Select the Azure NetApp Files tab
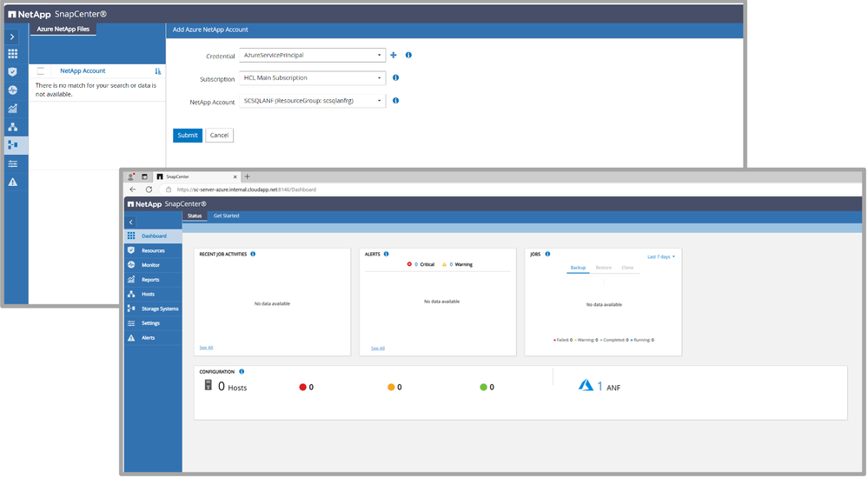Screen dimensions: 868x478 pyautogui.click(x=63, y=30)
